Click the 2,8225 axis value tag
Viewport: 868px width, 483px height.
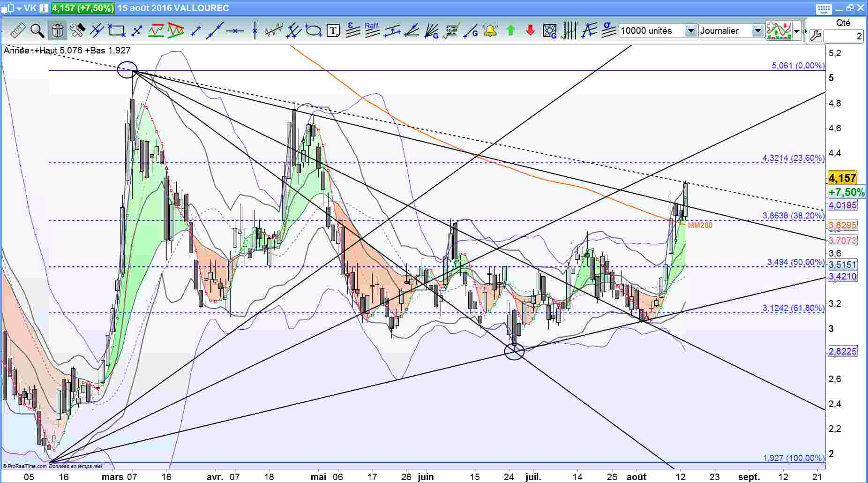[842, 351]
